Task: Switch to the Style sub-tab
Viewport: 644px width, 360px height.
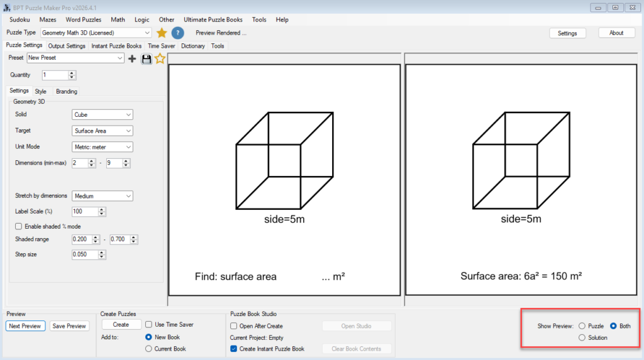Action: click(40, 92)
